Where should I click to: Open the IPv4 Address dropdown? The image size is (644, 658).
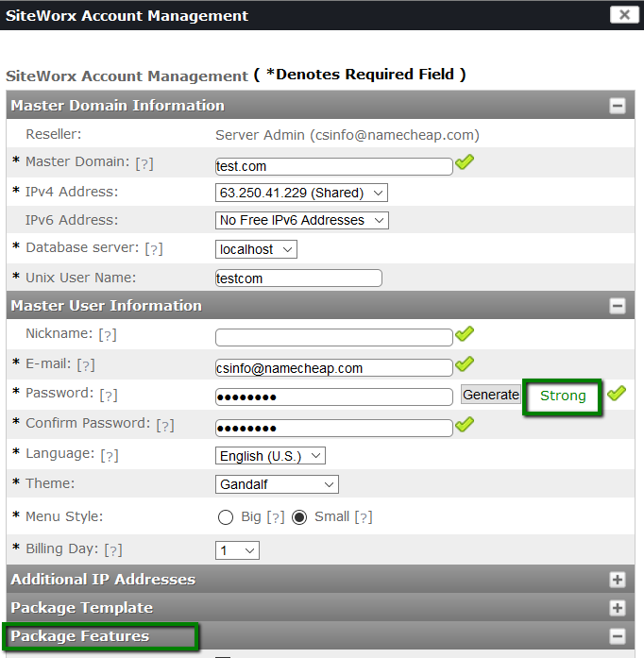point(301,193)
